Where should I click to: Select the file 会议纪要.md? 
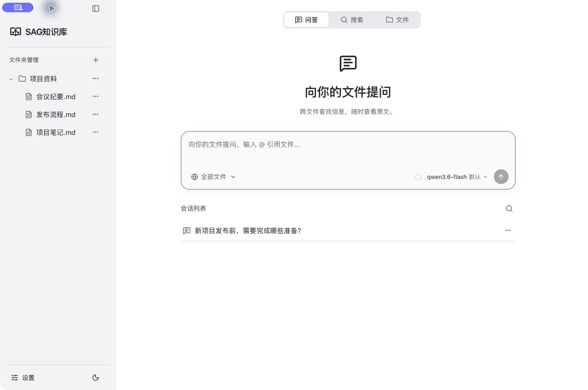click(56, 96)
